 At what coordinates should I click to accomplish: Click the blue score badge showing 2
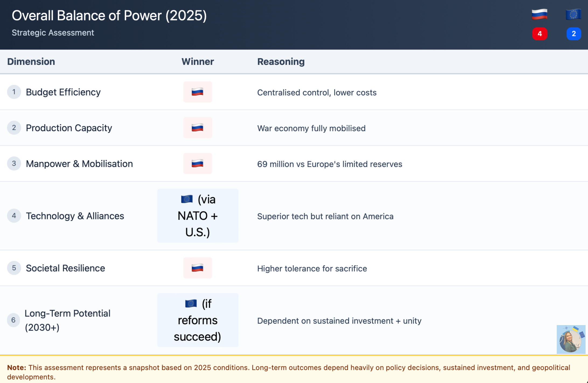point(573,34)
